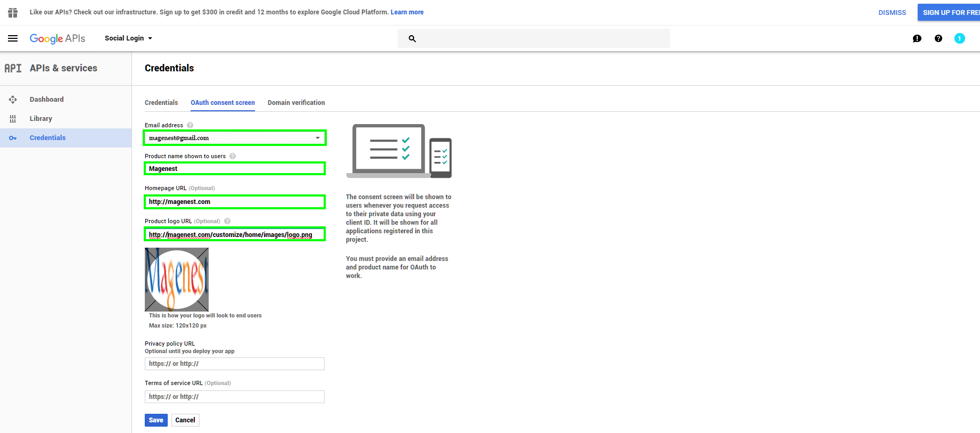Screen dimensions: 980x433
Task: Select the OAuth consent screen tab
Action: (x=223, y=103)
